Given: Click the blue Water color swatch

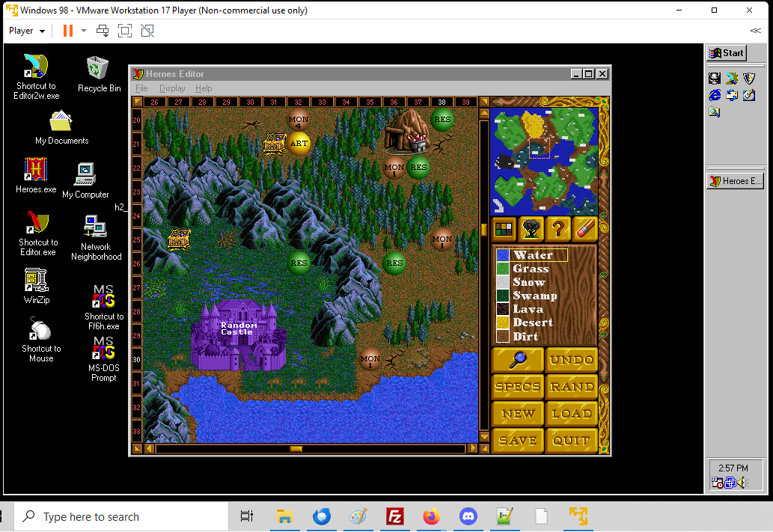Looking at the screenshot, I should [502, 255].
